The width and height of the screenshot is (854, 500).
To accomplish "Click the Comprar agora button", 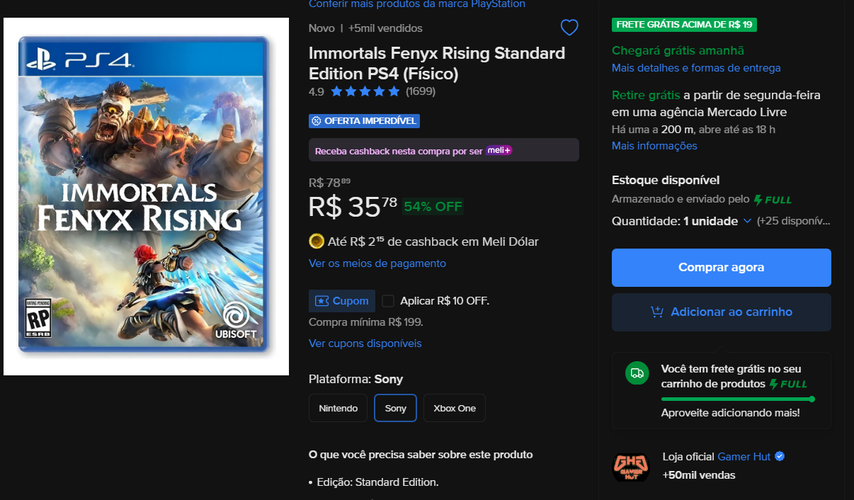I will click(721, 267).
